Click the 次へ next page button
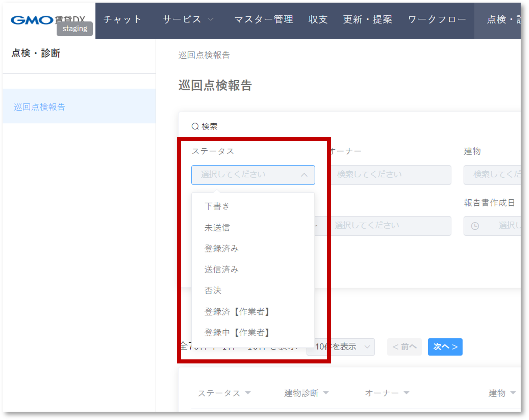 point(445,347)
